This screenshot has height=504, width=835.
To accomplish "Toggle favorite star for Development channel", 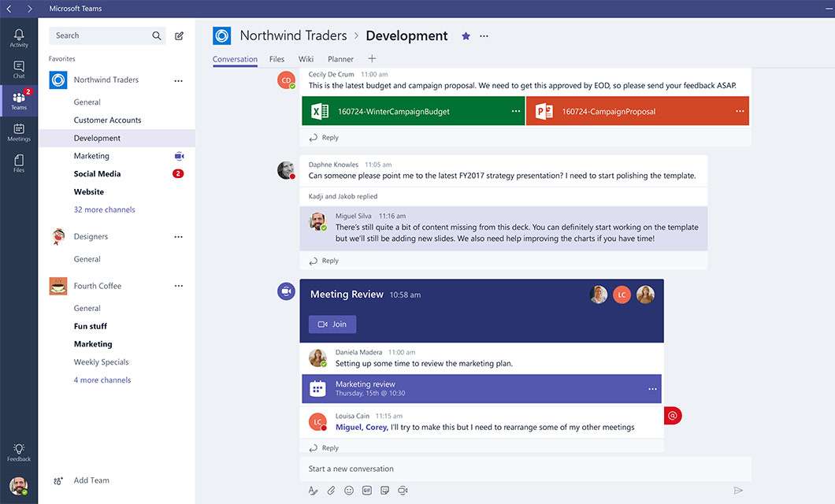I will [466, 36].
